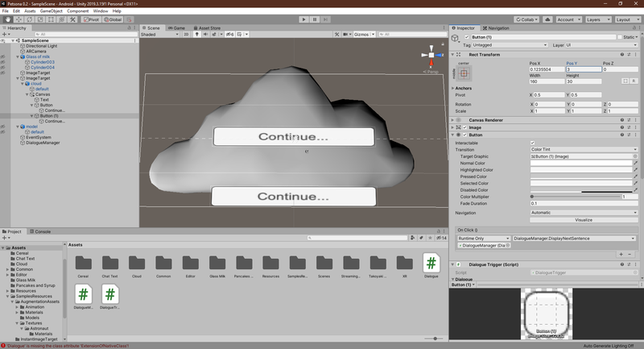Select the Hand tool in toolbar
Image resolution: width=644 pixels, height=349 pixels.
coord(7,19)
